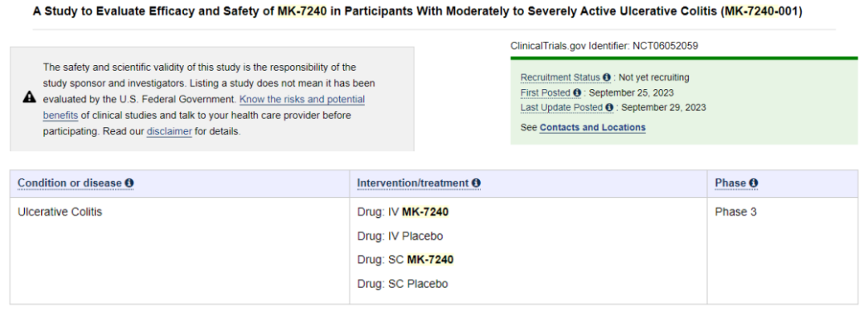868x312 pixels.
Task: Click the info icon next to Phase
Action: click(753, 183)
